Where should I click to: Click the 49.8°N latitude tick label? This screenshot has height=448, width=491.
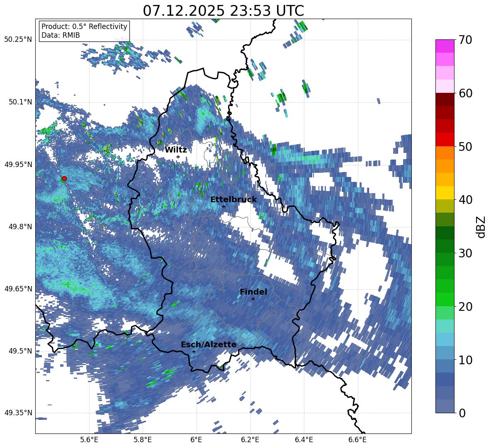(x=20, y=227)
